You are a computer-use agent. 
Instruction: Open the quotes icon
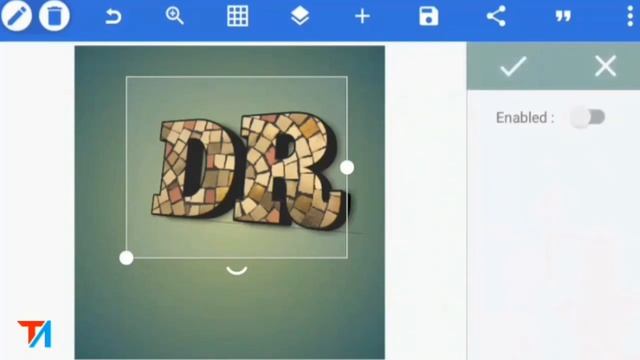coord(563,16)
